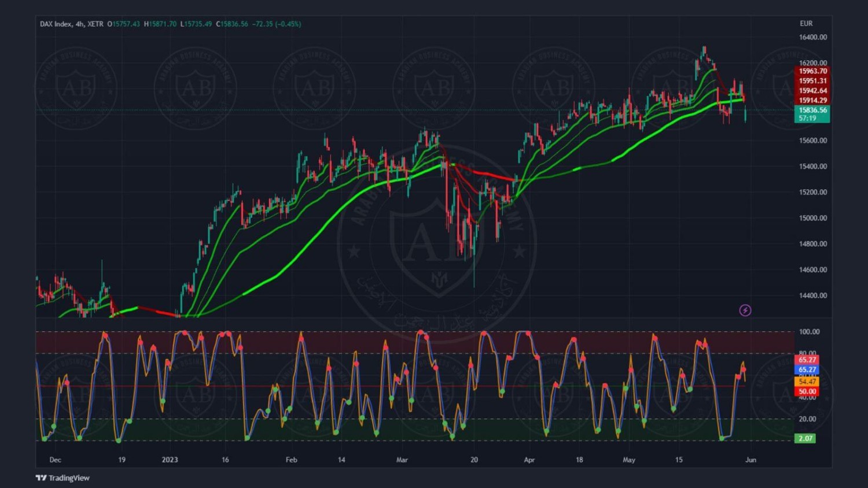This screenshot has width=868, height=488.
Task: Click the green 2.07 value label
Action: 806,438
